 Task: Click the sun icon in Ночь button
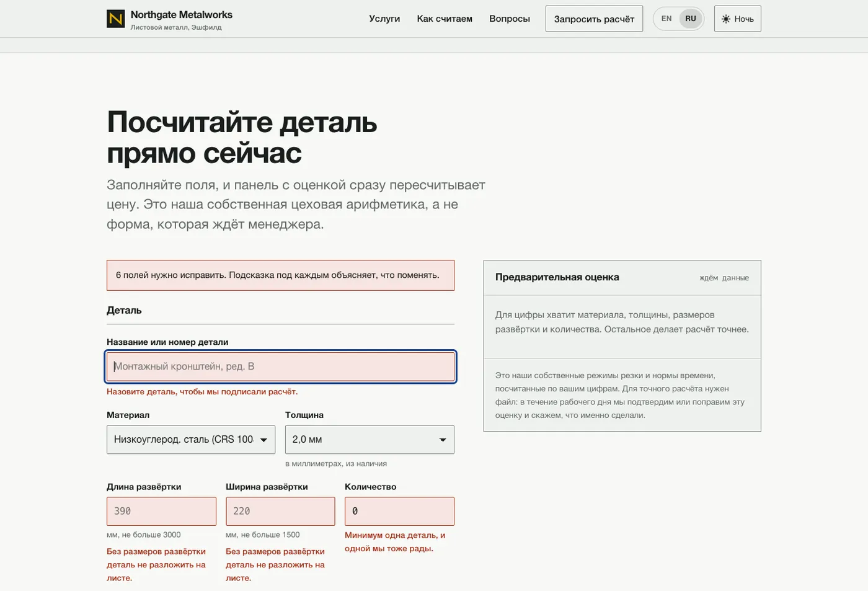click(726, 19)
